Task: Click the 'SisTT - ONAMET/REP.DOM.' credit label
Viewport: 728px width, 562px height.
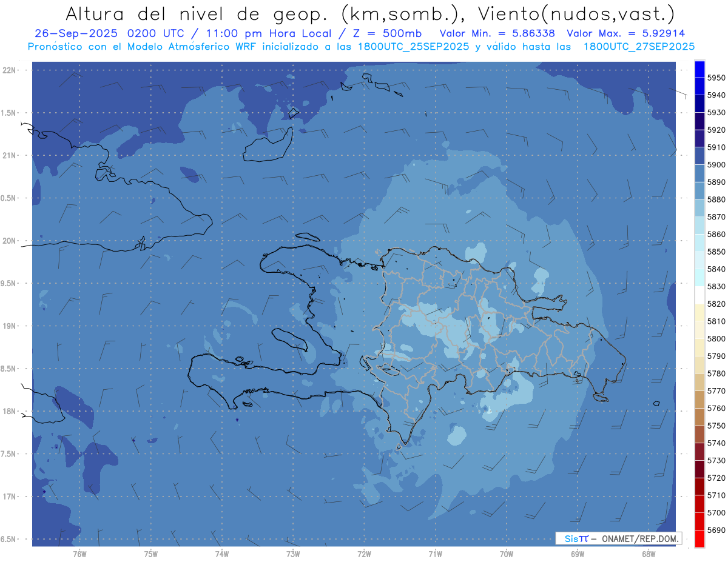Action: (x=618, y=538)
